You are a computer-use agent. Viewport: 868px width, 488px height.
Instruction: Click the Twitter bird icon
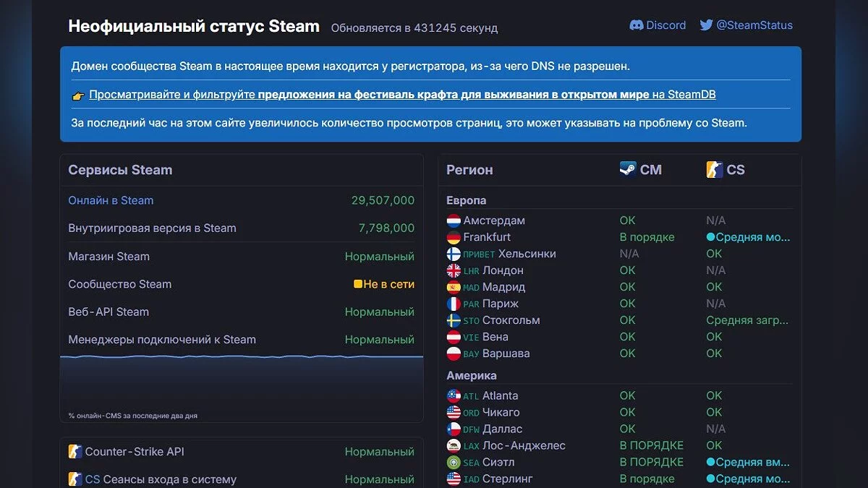click(707, 25)
